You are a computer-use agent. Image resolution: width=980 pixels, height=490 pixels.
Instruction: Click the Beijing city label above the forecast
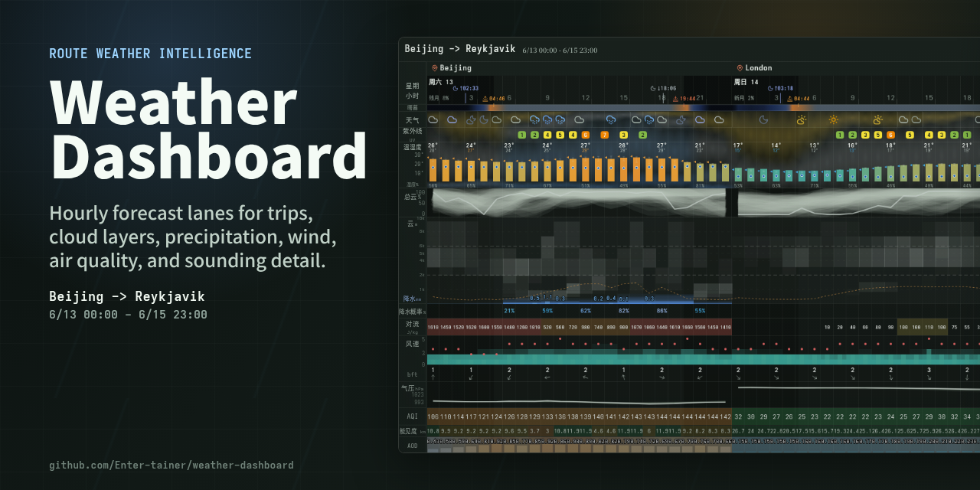tap(456, 68)
